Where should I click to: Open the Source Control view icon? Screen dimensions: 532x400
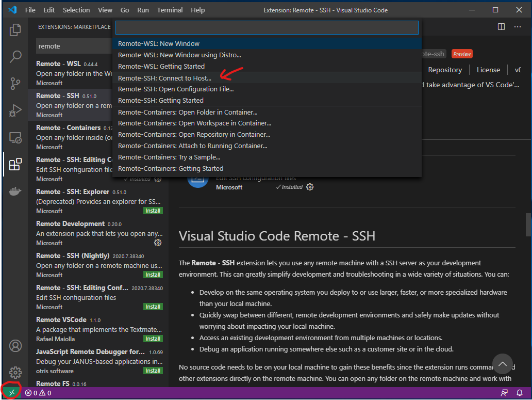pyautogui.click(x=15, y=84)
